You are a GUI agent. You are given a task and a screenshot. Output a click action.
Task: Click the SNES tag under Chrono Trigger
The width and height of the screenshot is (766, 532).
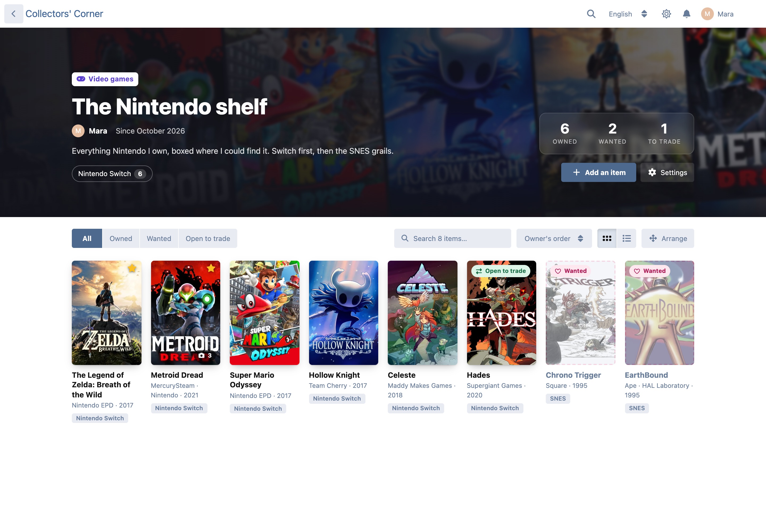pos(558,398)
